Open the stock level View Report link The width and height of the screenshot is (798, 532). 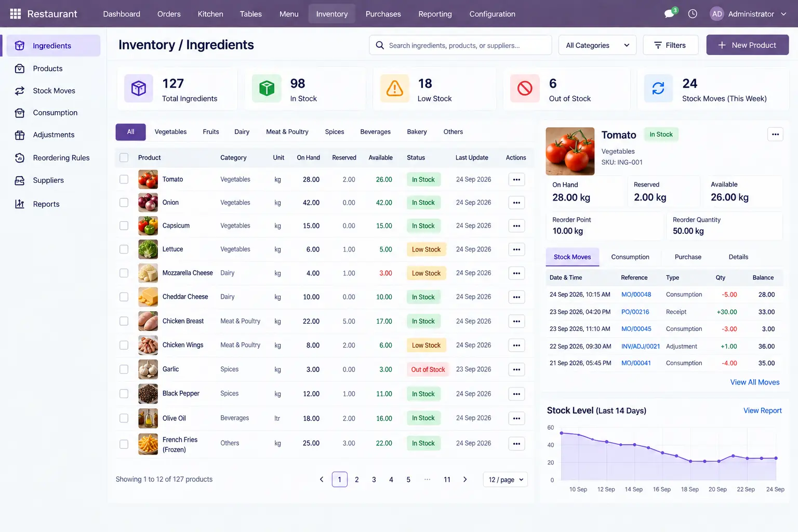point(763,410)
